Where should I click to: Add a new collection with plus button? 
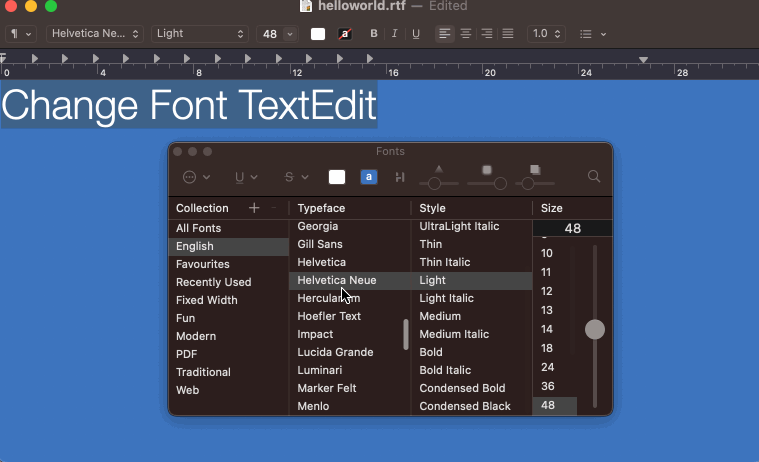[x=254, y=208]
